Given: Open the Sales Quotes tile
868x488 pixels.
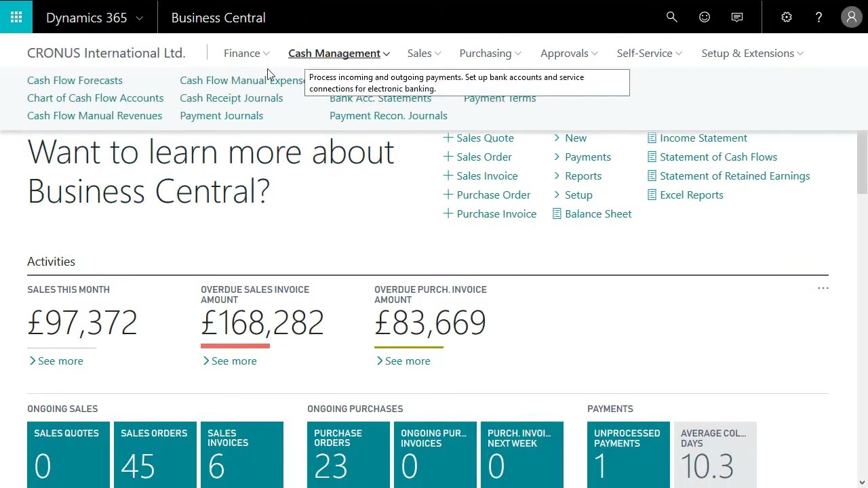Looking at the screenshot, I should click(x=68, y=455).
